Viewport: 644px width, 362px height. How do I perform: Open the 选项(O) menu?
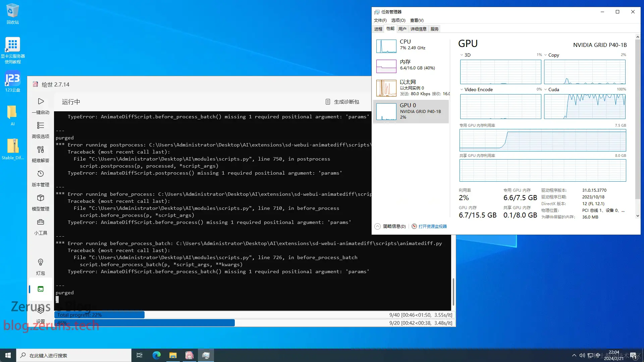pos(398,20)
